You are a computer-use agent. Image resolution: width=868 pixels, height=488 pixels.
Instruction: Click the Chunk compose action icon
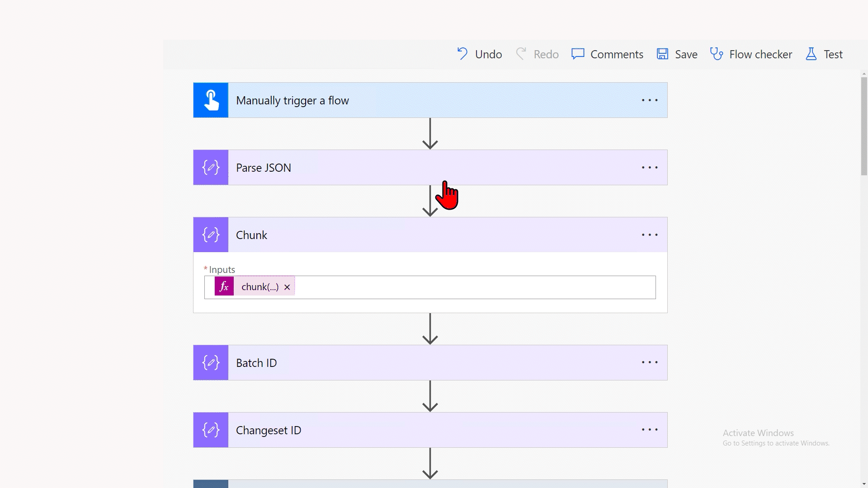[211, 235]
